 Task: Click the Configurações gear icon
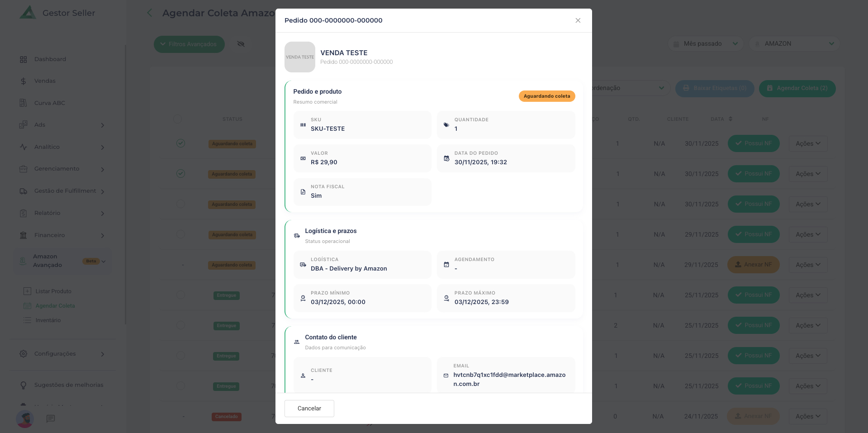coord(24,354)
